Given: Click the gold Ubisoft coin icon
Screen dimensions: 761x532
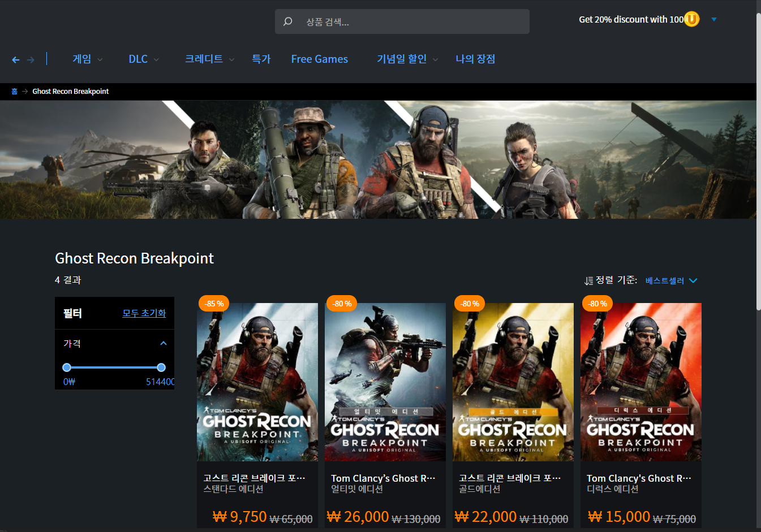Looking at the screenshot, I should click(691, 19).
